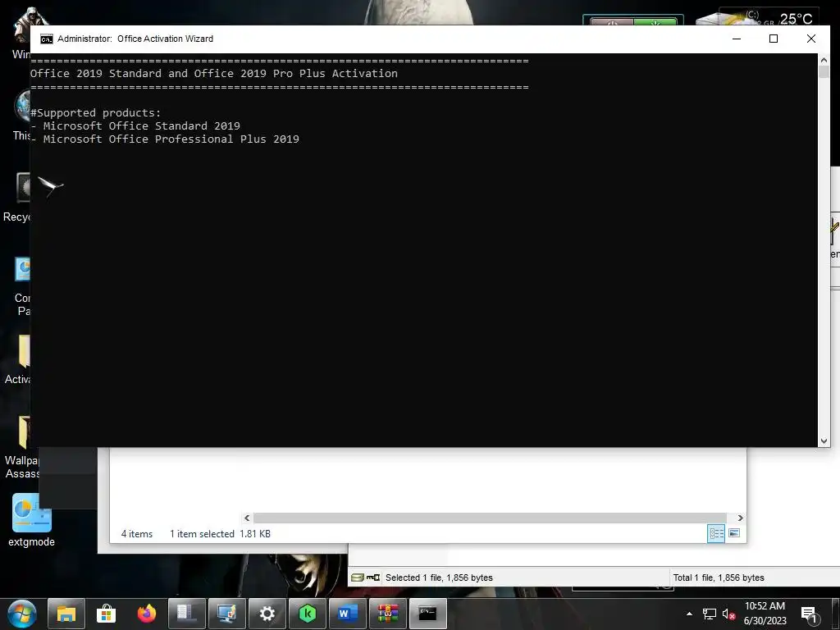Click '1 item selected 1.81 KB' status text
The width and height of the screenshot is (840, 630).
click(x=220, y=534)
